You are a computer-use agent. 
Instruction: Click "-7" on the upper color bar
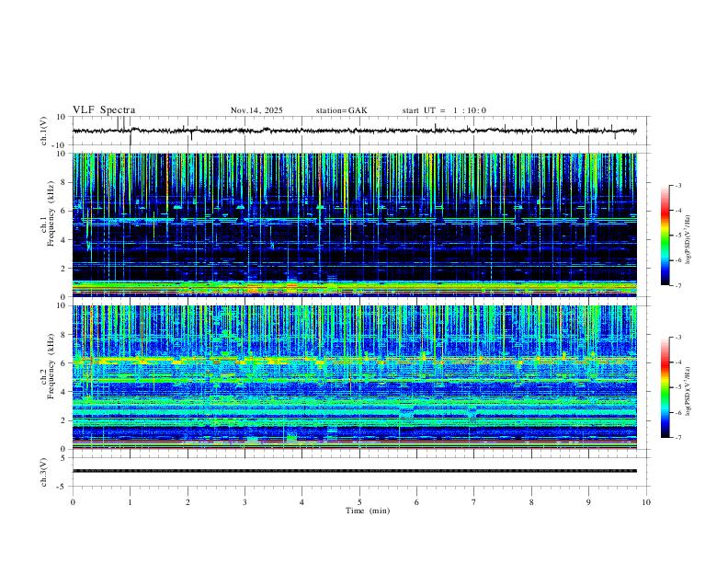[678, 286]
